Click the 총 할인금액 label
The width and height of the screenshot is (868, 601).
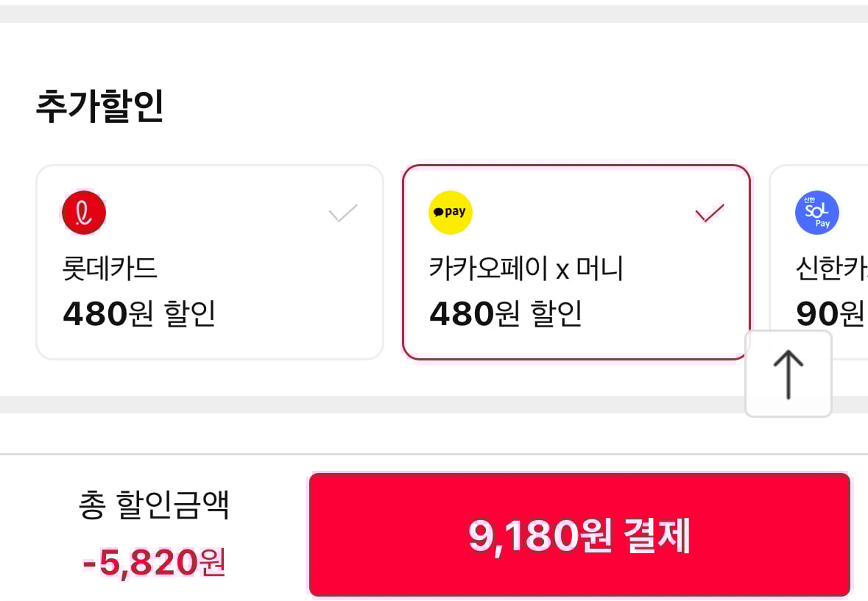(x=154, y=506)
